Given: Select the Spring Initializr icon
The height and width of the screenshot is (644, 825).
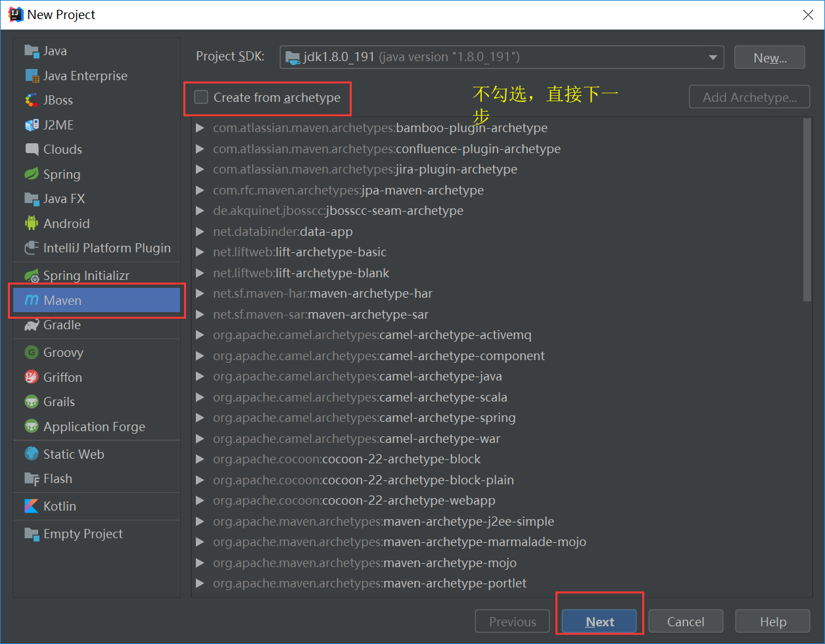Looking at the screenshot, I should [x=32, y=276].
